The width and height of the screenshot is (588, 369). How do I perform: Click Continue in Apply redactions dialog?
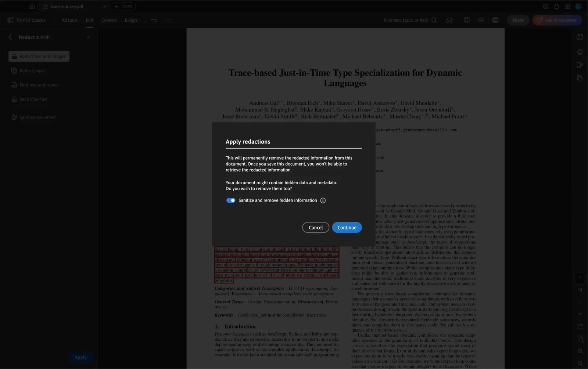pyautogui.click(x=347, y=228)
